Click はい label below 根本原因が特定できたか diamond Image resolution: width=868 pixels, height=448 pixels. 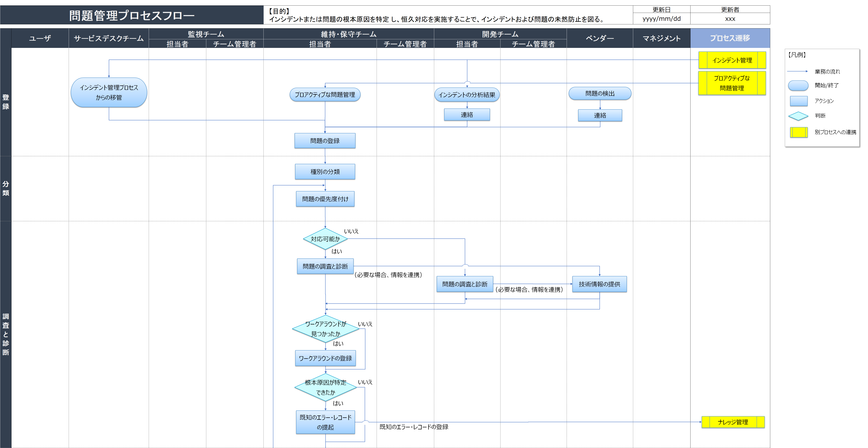coord(338,403)
